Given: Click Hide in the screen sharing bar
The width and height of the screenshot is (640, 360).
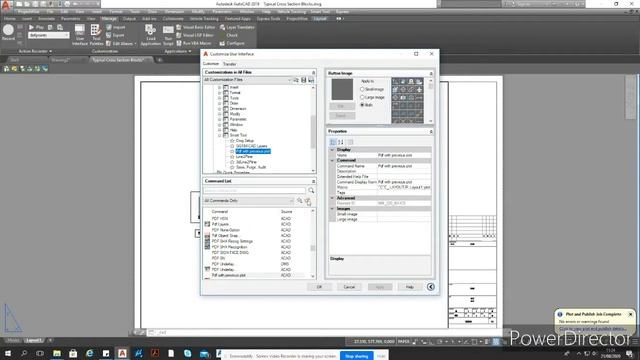Looking at the screenshot, I should [x=381, y=356].
